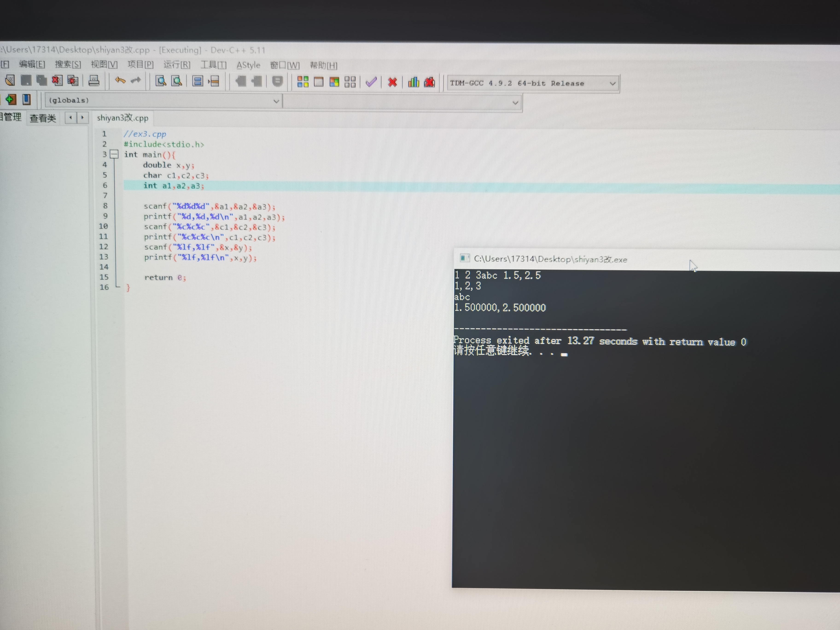This screenshot has height=630, width=840.
Task: Click the Undo arrow icon
Action: [x=120, y=81]
